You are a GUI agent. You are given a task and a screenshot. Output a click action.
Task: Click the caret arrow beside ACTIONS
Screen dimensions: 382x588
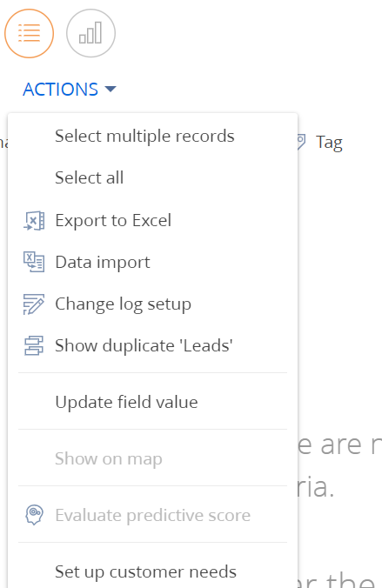(x=111, y=89)
